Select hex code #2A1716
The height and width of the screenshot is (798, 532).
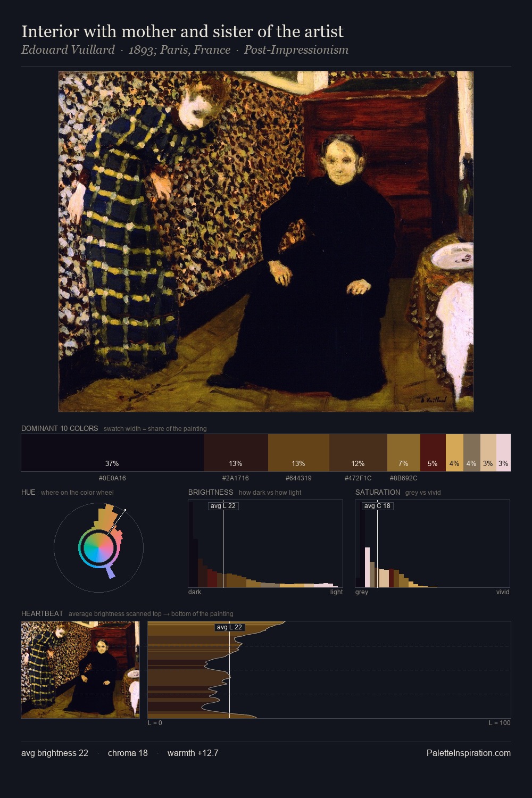(x=236, y=478)
